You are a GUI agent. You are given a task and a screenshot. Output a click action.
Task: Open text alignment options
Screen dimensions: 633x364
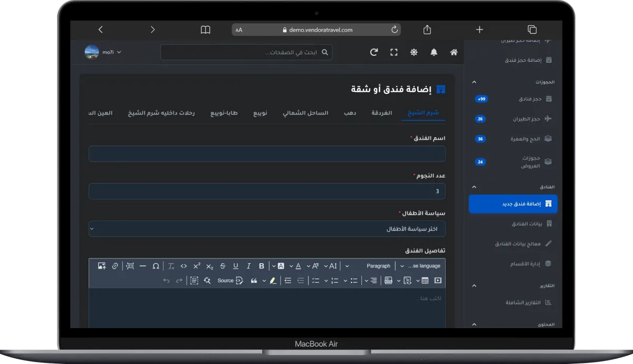coord(371,281)
